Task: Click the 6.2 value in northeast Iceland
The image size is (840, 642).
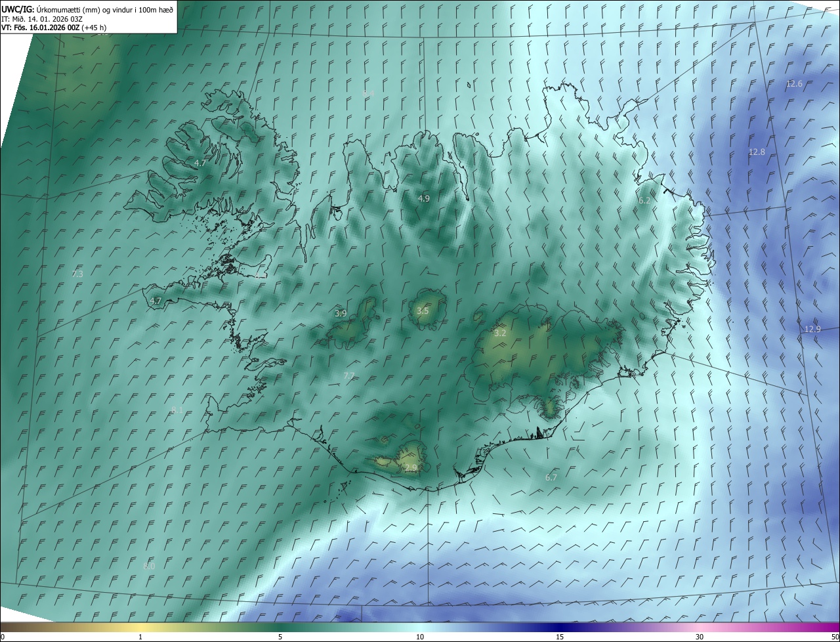Action: [644, 200]
